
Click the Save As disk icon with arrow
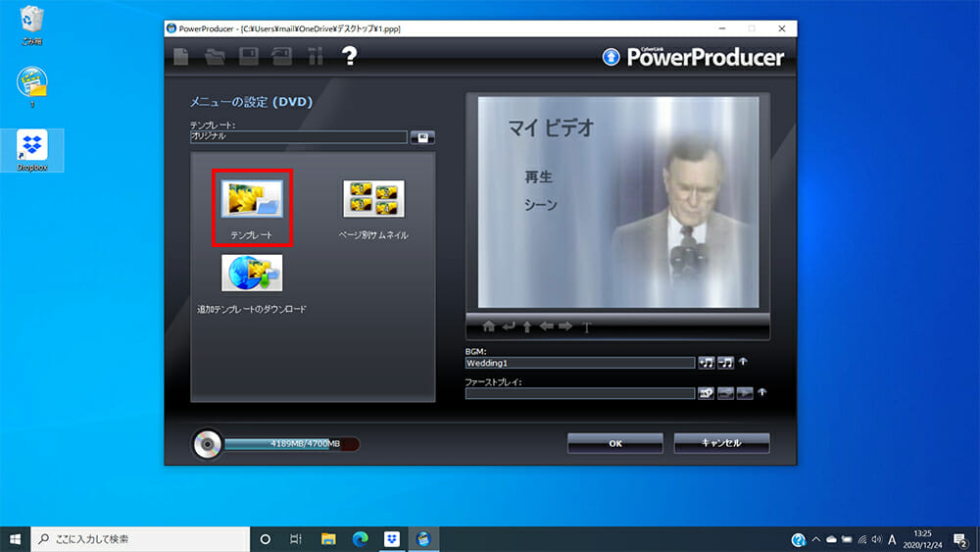tap(282, 56)
